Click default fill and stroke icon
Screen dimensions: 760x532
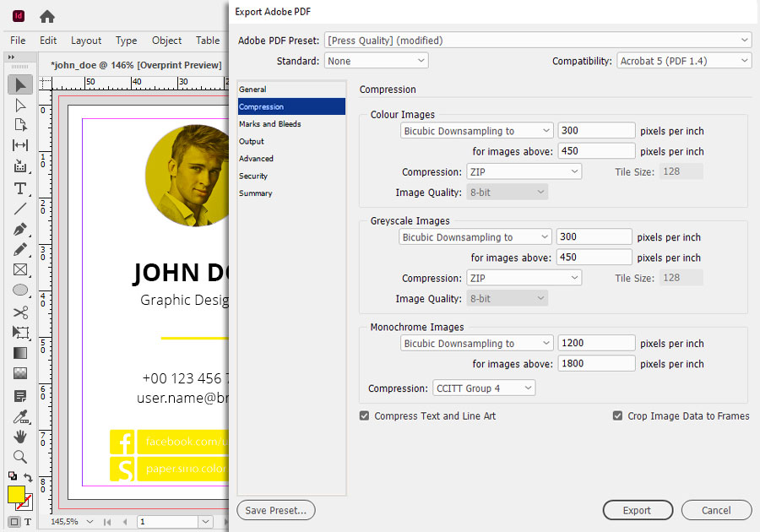13,475
